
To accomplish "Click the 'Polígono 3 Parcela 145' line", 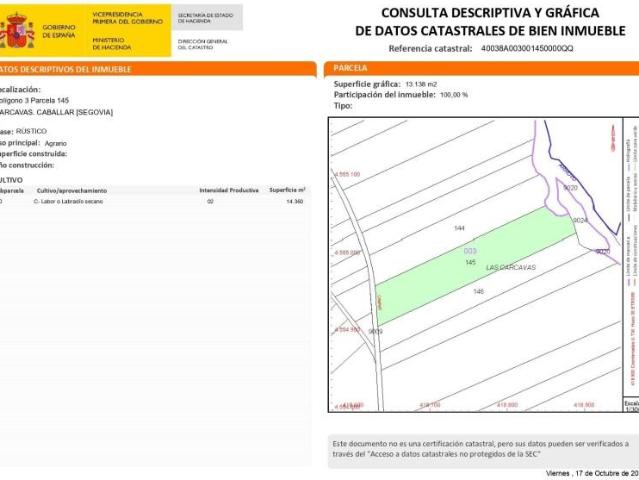I will coord(34,100).
